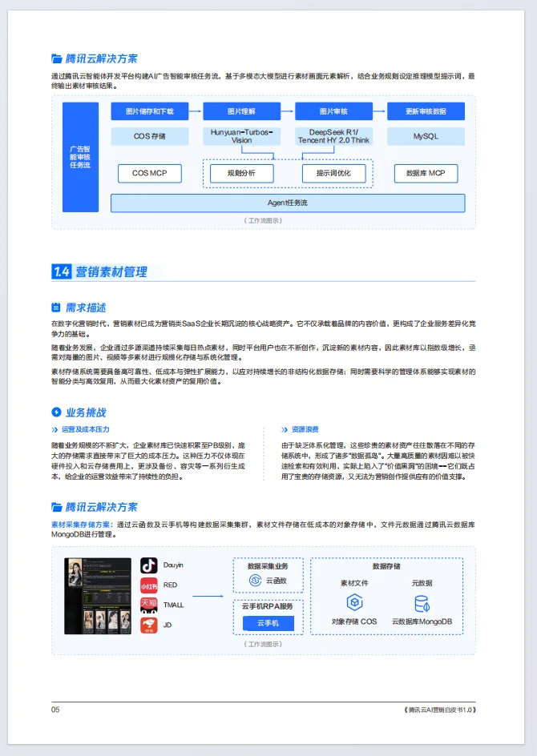Click the COS MCP outlined box

150,173
